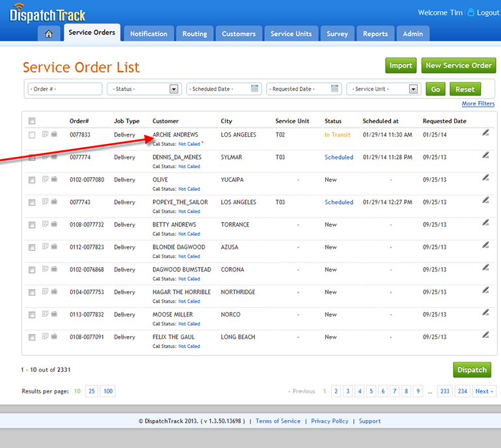Screen dimensions: 501x448
Task: Click the New Service Order button
Action: 458,65
